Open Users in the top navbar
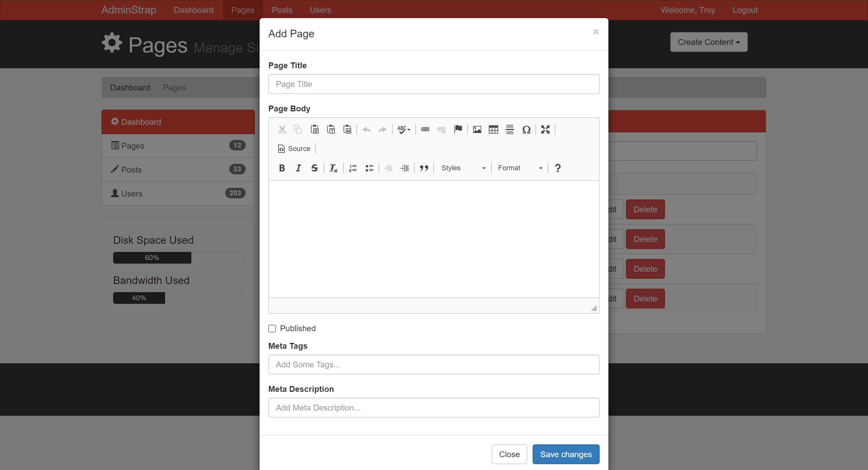 pyautogui.click(x=320, y=10)
